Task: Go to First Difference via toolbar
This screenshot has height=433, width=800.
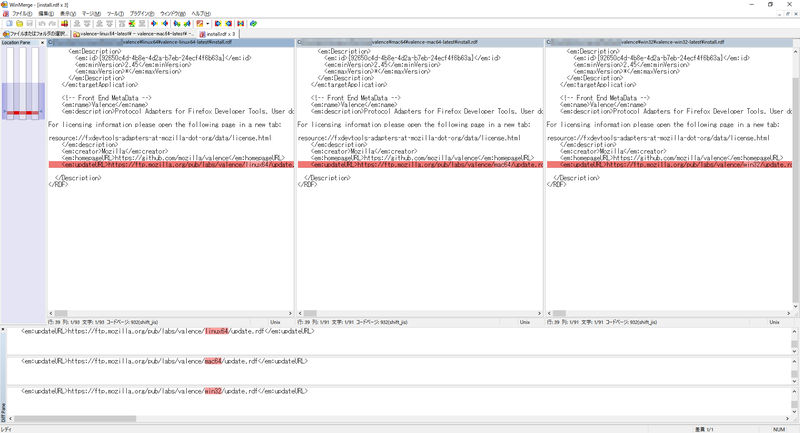Action: click(121, 23)
